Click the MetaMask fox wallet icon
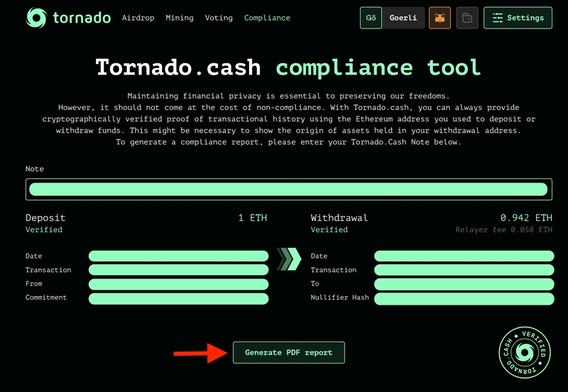 [439, 18]
